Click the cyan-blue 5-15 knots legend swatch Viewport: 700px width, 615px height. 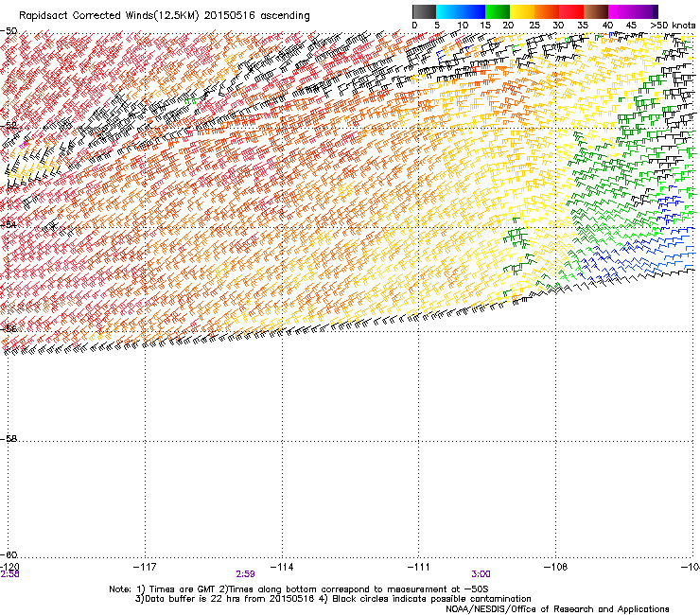coord(461,11)
